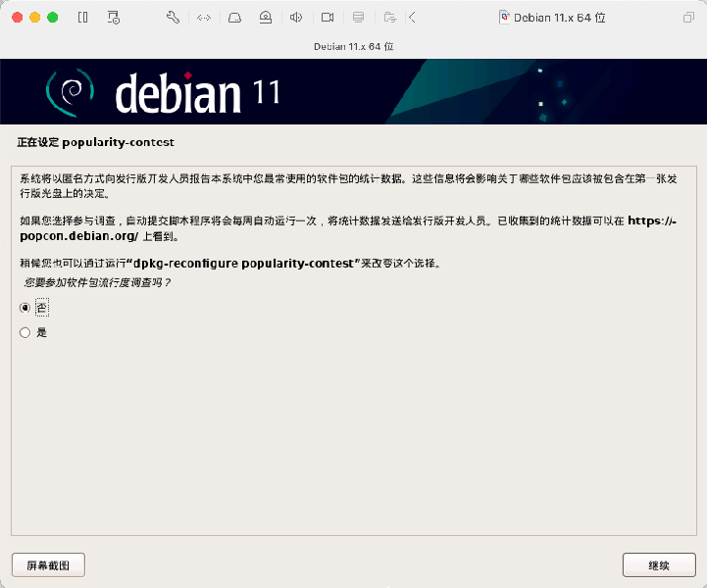Click the hard disk icon in toolbar
Screen dimensions: 707x588
[234, 18]
